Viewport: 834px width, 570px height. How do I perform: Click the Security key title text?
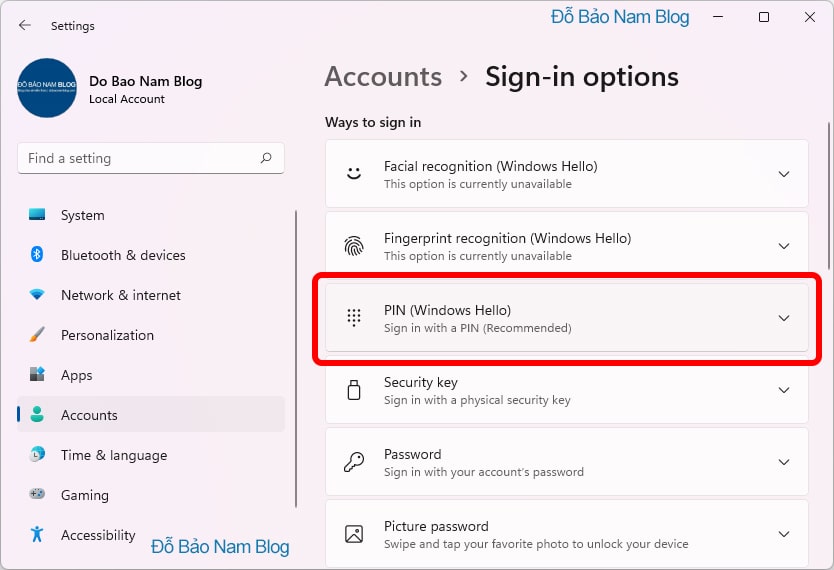tap(421, 382)
